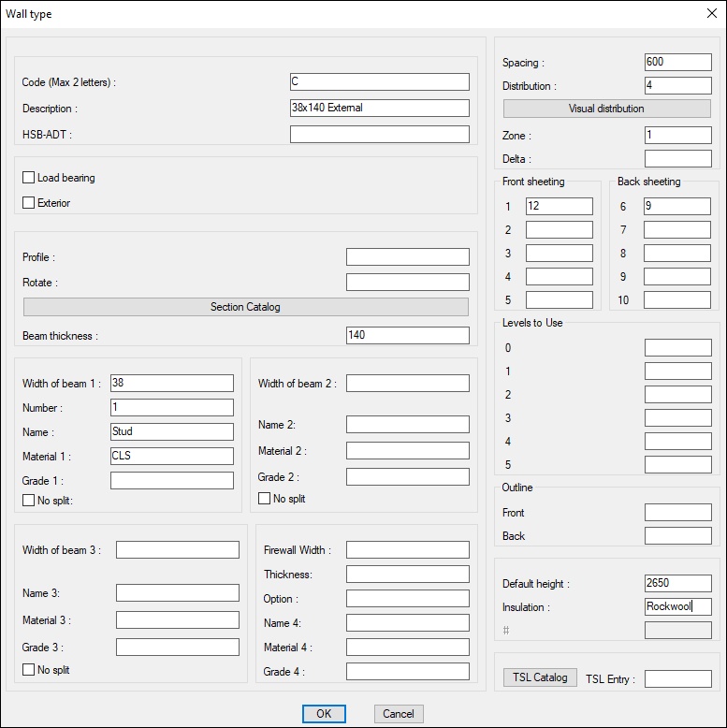Viewport: 727px width, 728px height.
Task: Close the Wall type dialog
Action: coord(712,13)
